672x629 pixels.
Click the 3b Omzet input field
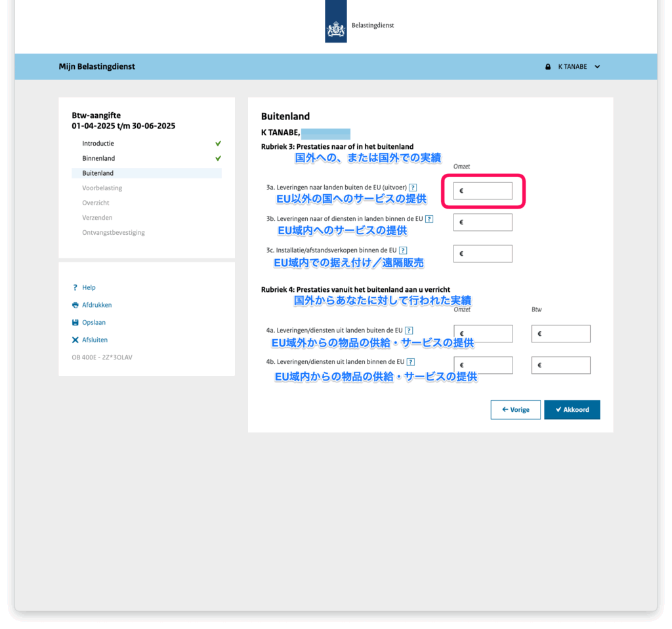tap(483, 222)
